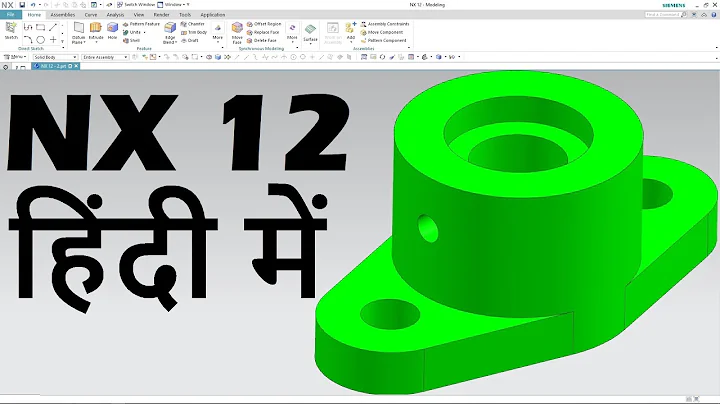Click the Save icon in quick access toolbar

22,5
